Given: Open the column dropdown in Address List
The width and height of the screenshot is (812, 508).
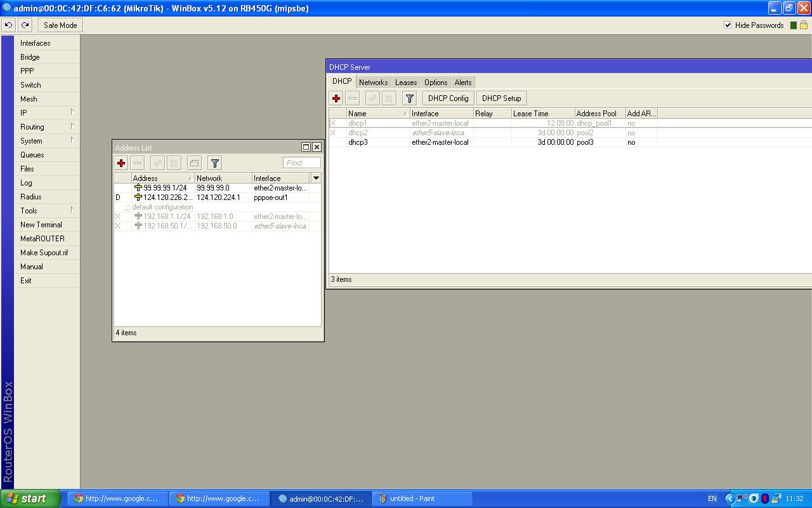Looking at the screenshot, I should pos(316,178).
